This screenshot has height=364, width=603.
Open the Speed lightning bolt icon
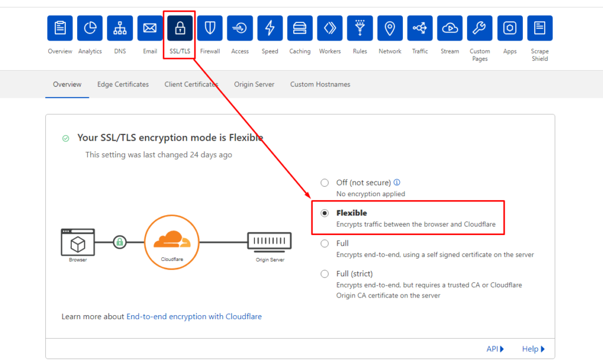click(270, 28)
